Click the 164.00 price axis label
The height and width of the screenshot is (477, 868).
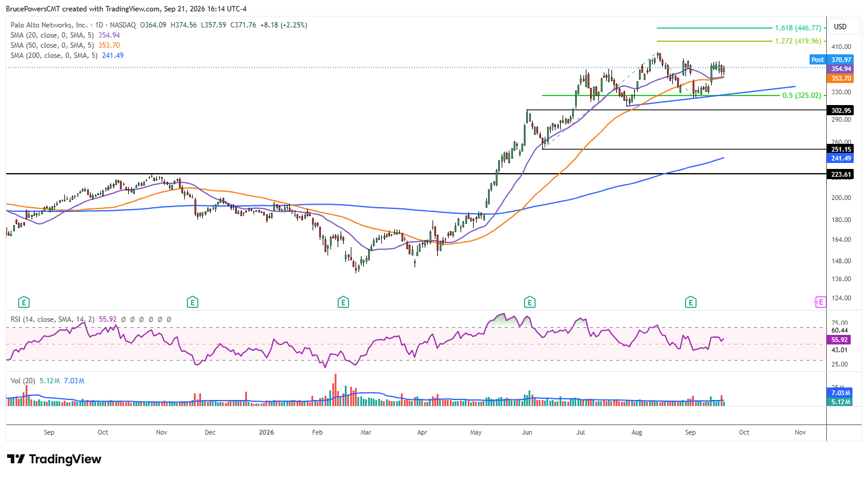coord(841,239)
